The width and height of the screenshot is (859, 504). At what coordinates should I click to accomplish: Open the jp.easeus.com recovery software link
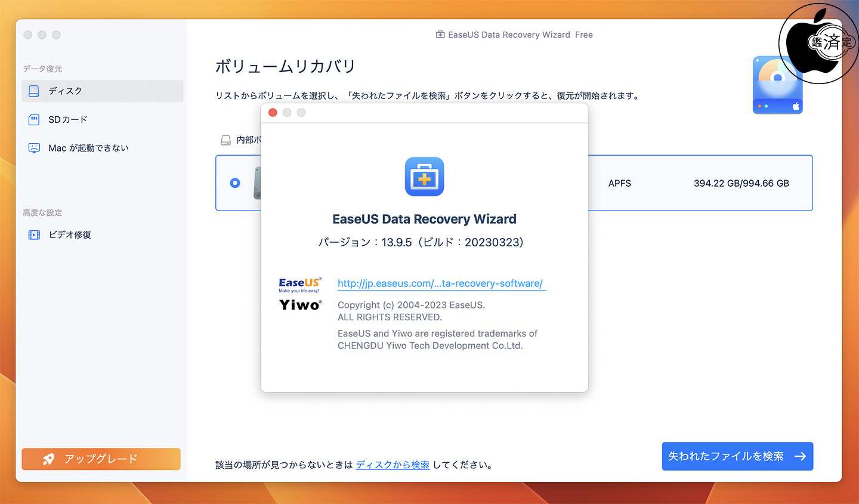pos(440,283)
